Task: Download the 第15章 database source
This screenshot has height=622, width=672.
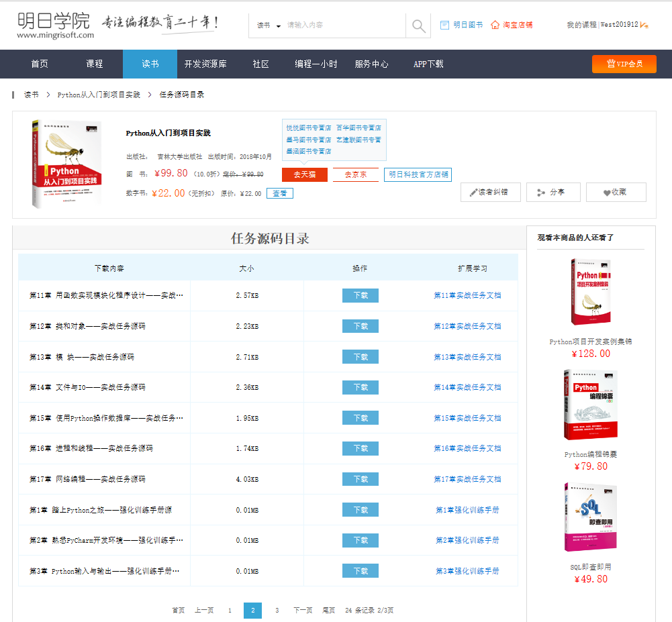Action: click(x=361, y=417)
